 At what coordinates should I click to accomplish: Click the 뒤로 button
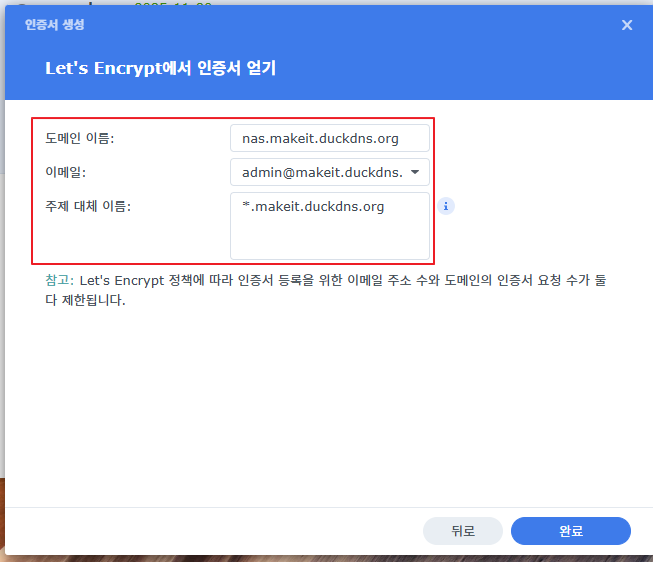click(463, 531)
